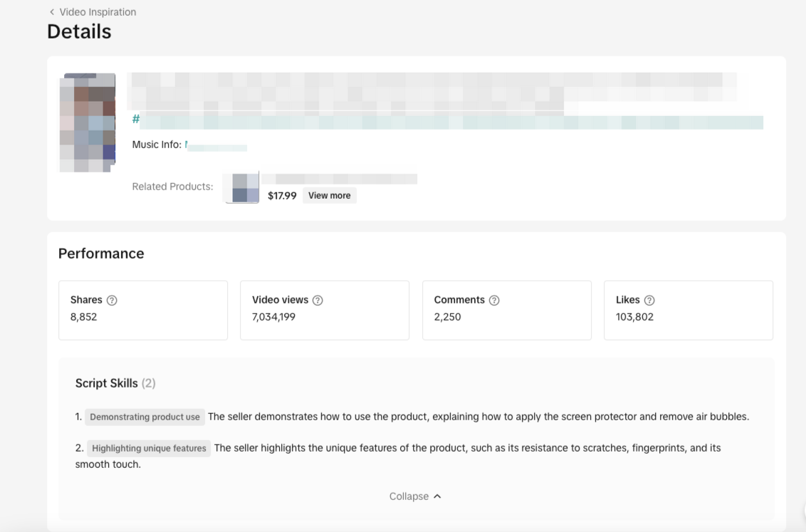Select the Demonstrating product use tag
The image size is (806, 532).
click(145, 417)
